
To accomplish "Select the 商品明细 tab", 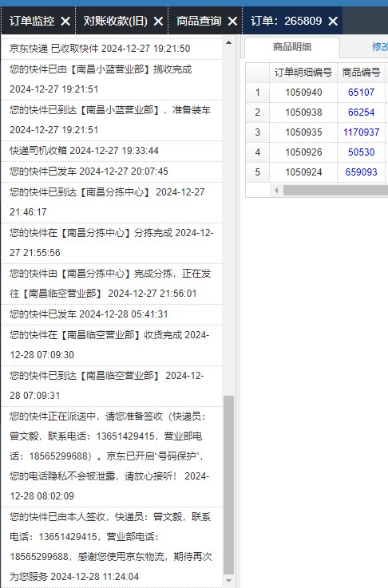I will click(292, 47).
